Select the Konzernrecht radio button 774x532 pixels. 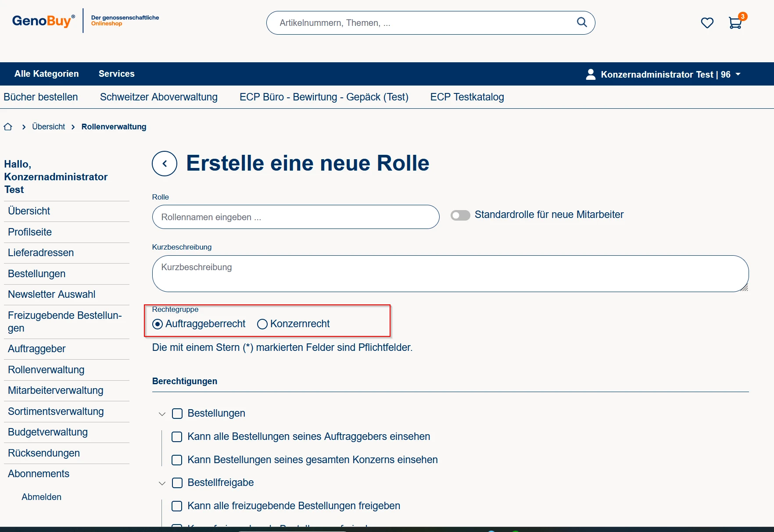click(x=262, y=324)
